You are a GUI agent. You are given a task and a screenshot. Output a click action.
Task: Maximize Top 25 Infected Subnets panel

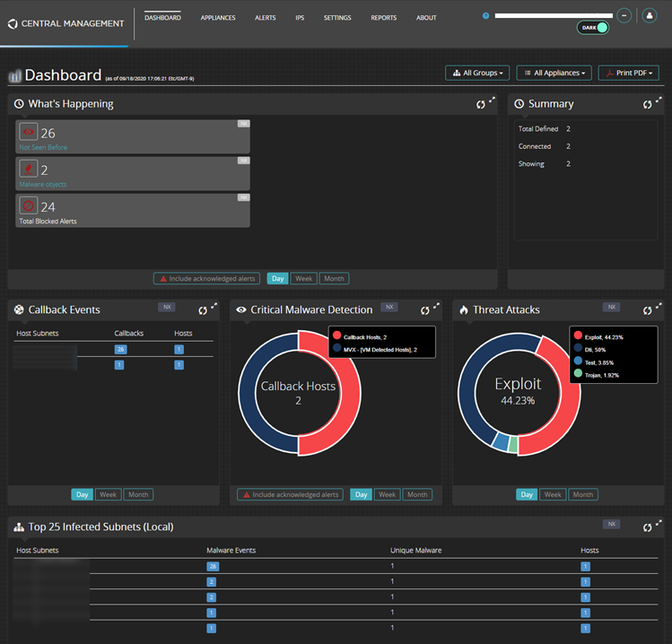tap(659, 522)
